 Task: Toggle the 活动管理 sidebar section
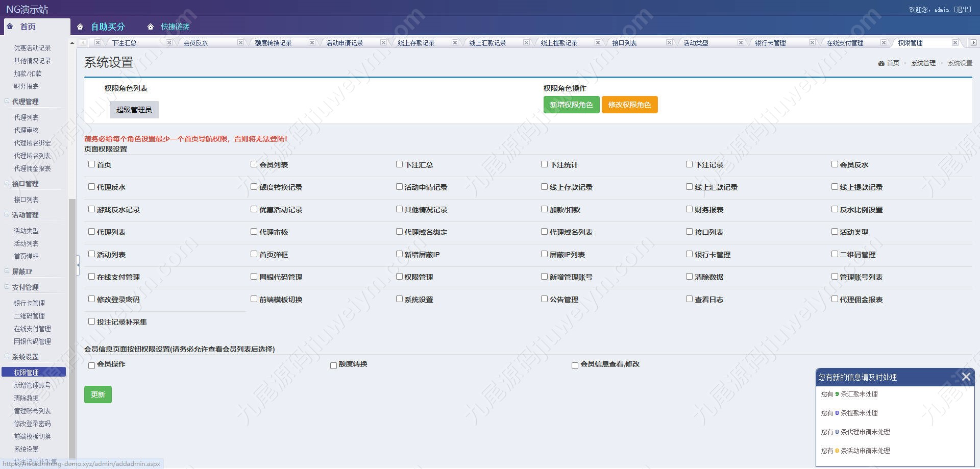coord(7,215)
